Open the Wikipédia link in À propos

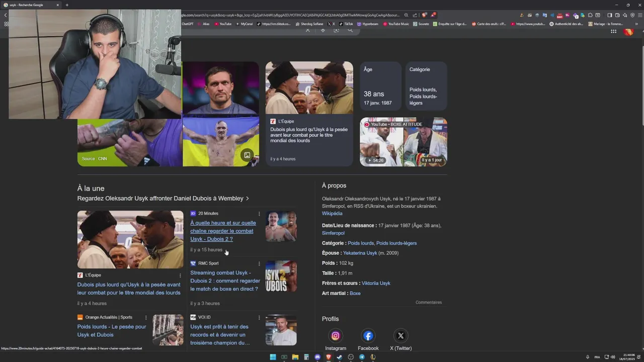click(x=332, y=214)
